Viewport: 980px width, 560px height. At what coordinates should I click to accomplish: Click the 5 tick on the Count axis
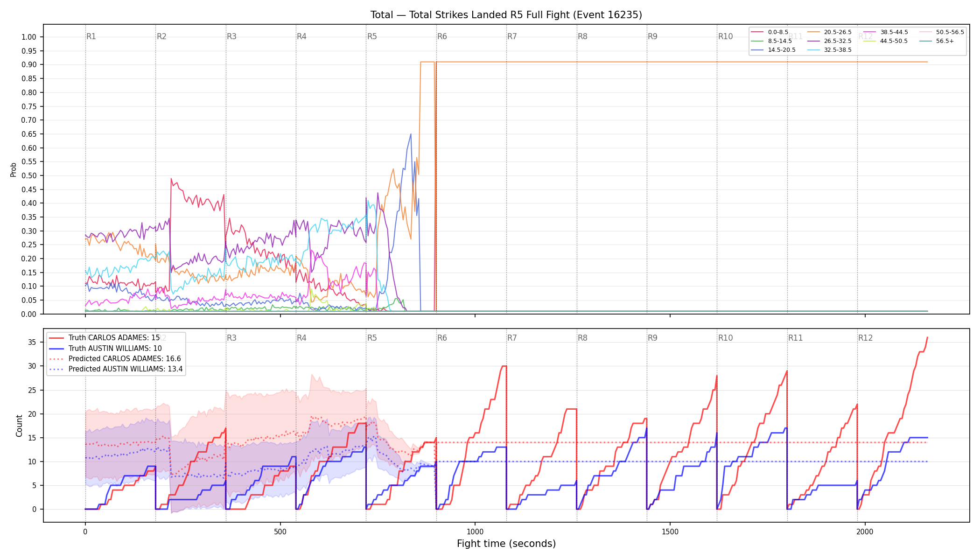point(34,485)
